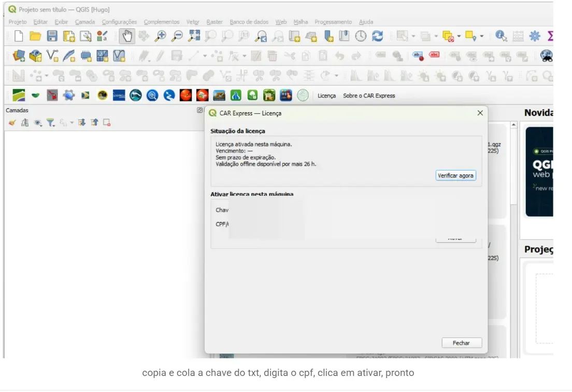
Task: Close the CAR Express Licença dialog
Action: (480, 113)
